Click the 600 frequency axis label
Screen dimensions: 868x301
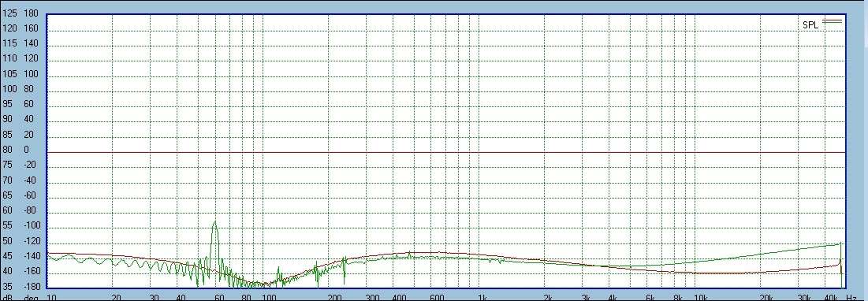pos(437,297)
